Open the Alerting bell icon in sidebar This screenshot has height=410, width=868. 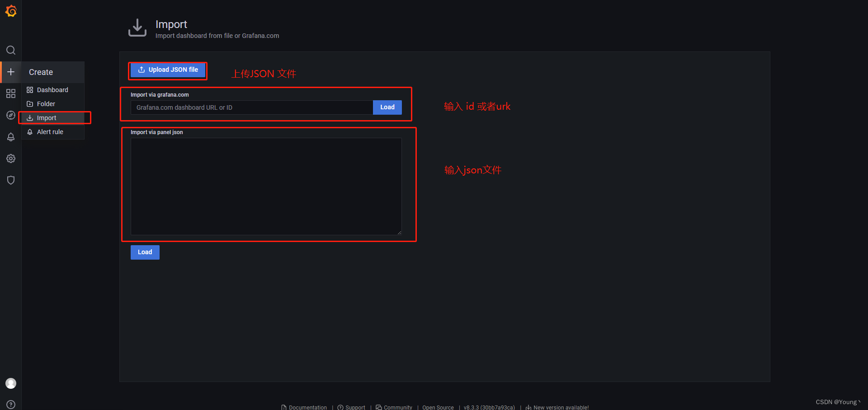[x=11, y=137]
